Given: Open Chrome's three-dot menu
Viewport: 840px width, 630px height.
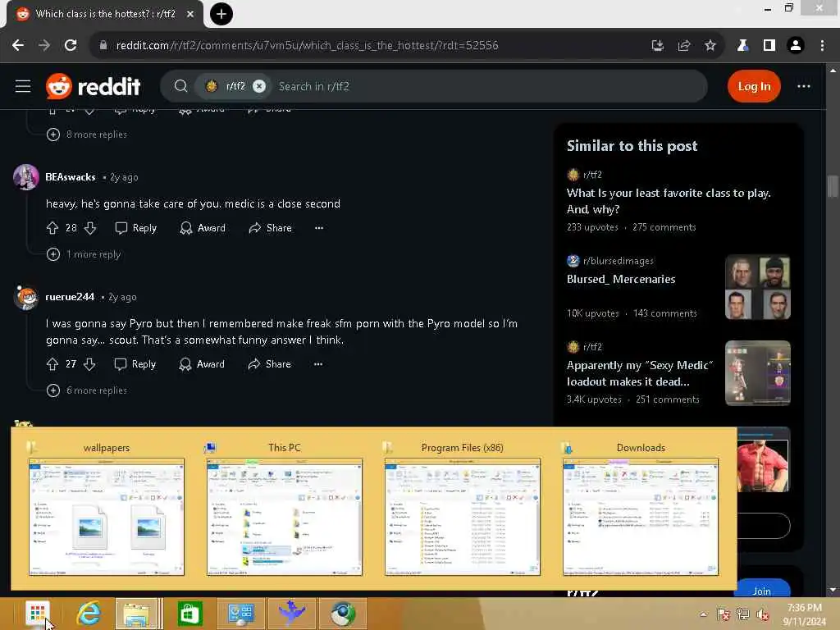Looking at the screenshot, I should tap(822, 46).
